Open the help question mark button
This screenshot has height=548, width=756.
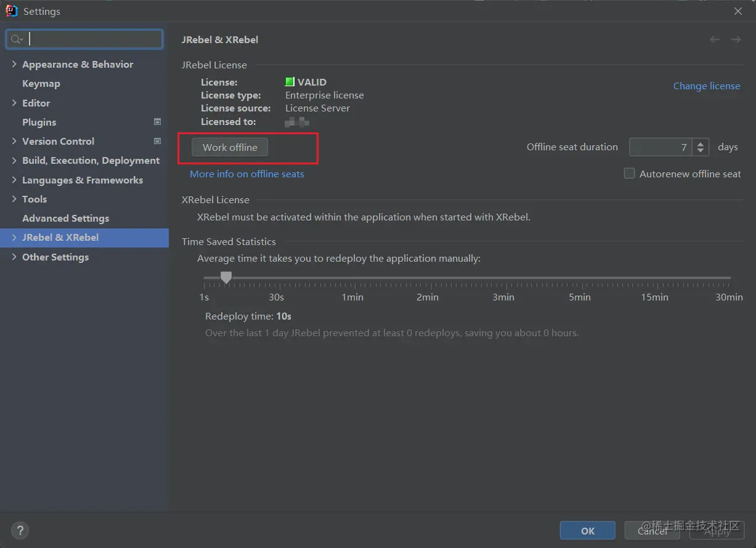click(x=20, y=530)
